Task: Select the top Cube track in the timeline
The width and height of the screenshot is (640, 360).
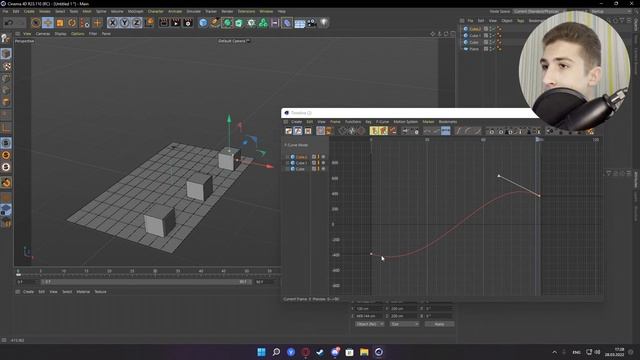Action: coord(301,157)
